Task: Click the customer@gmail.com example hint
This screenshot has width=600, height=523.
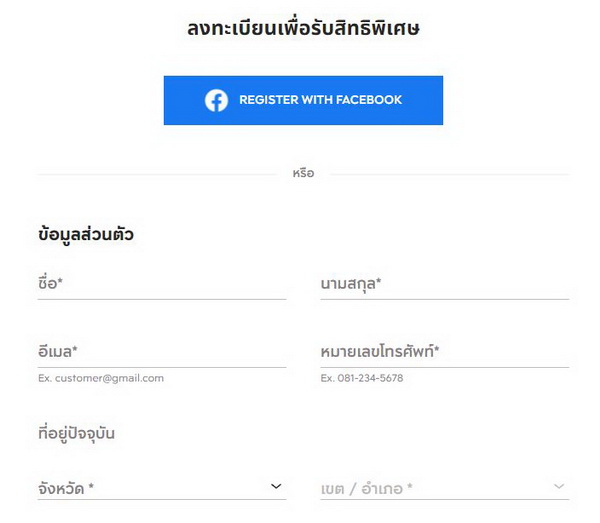Action: pyautogui.click(x=101, y=378)
